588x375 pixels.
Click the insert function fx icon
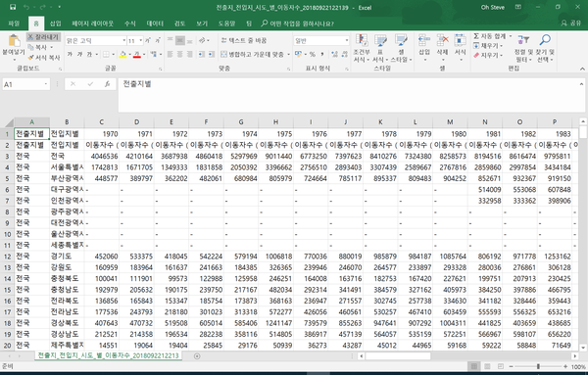[x=107, y=84]
